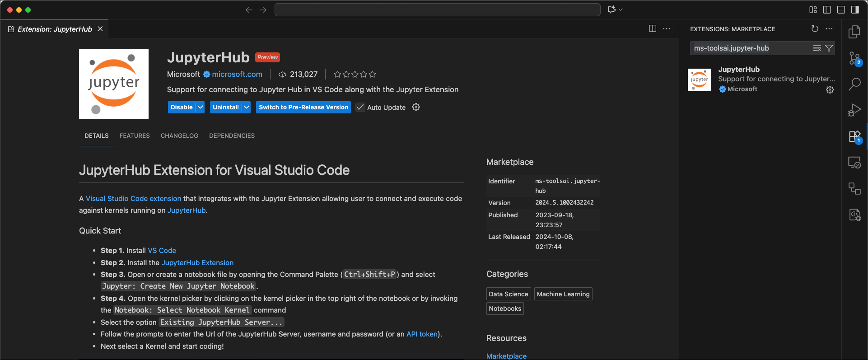Open the JupyterHub link in description

(187, 210)
